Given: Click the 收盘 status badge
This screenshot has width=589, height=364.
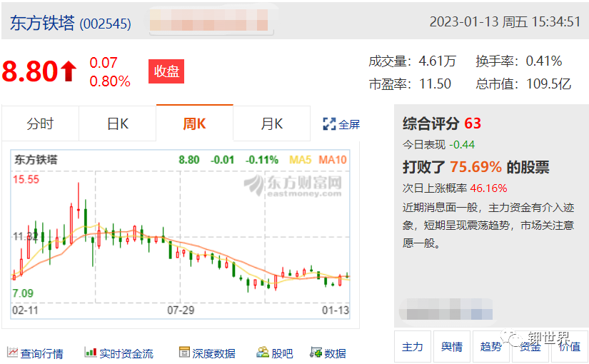Looking at the screenshot, I should pos(166,71).
